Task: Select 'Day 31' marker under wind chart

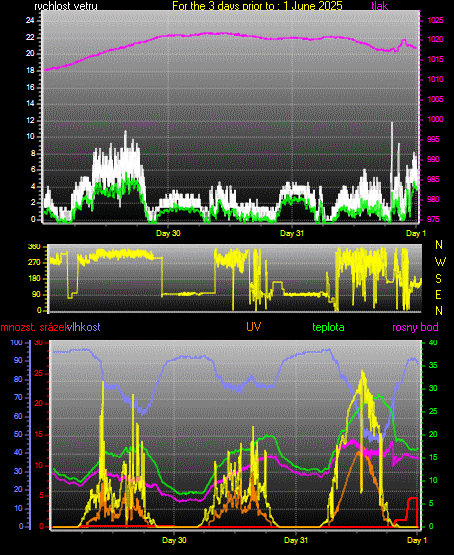Action: (292, 233)
